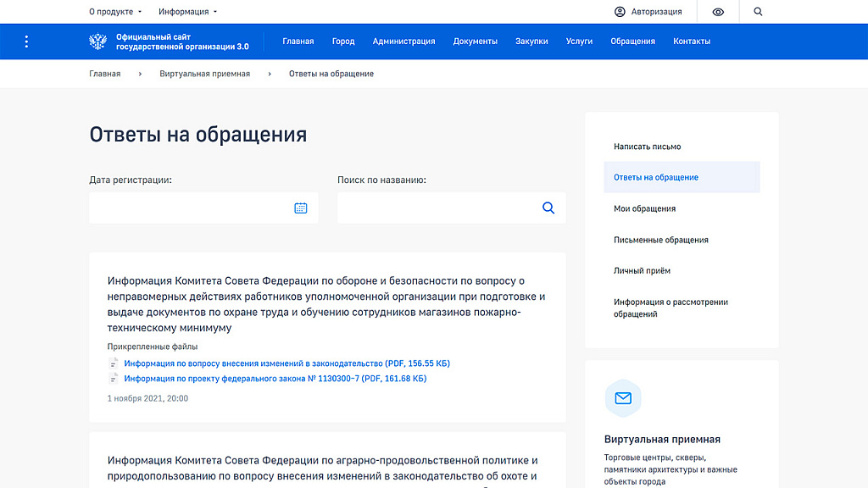868x488 pixels.
Task: Expand the Информация dropdown
Action: pyautogui.click(x=188, y=12)
